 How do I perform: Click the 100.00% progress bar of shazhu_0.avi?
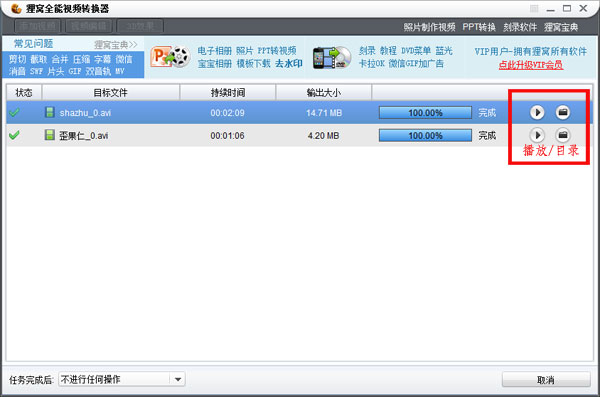(425, 113)
